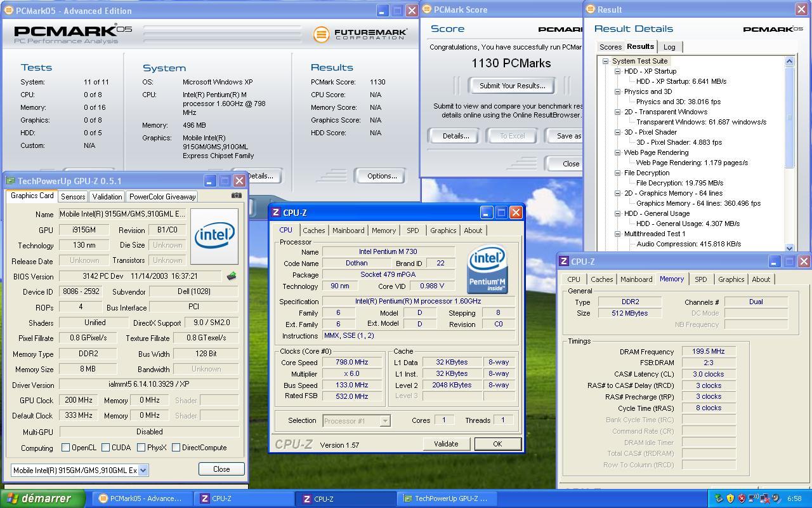Image resolution: width=812 pixels, height=508 pixels.
Task: Switch to first CPU-Z taskbar button
Action: [243, 498]
